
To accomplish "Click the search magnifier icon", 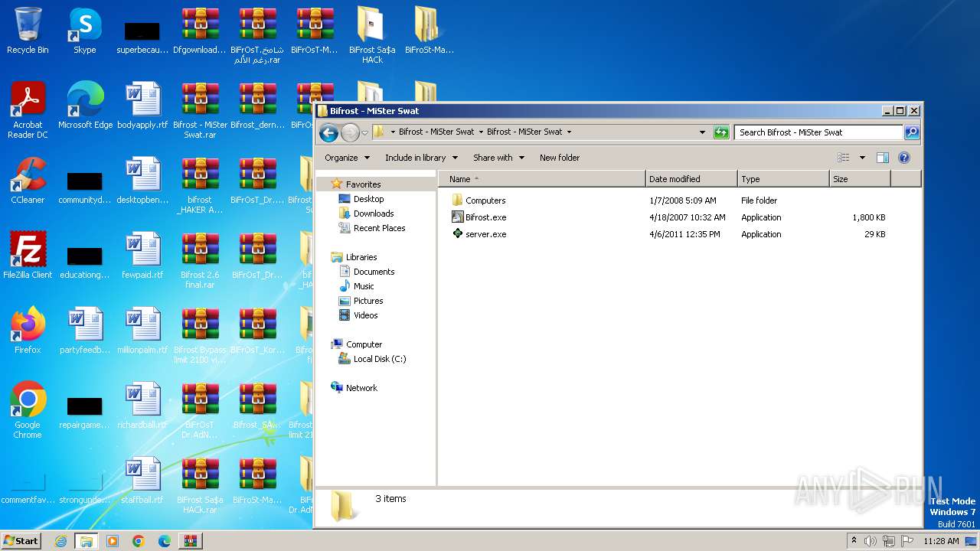I will pyautogui.click(x=912, y=132).
